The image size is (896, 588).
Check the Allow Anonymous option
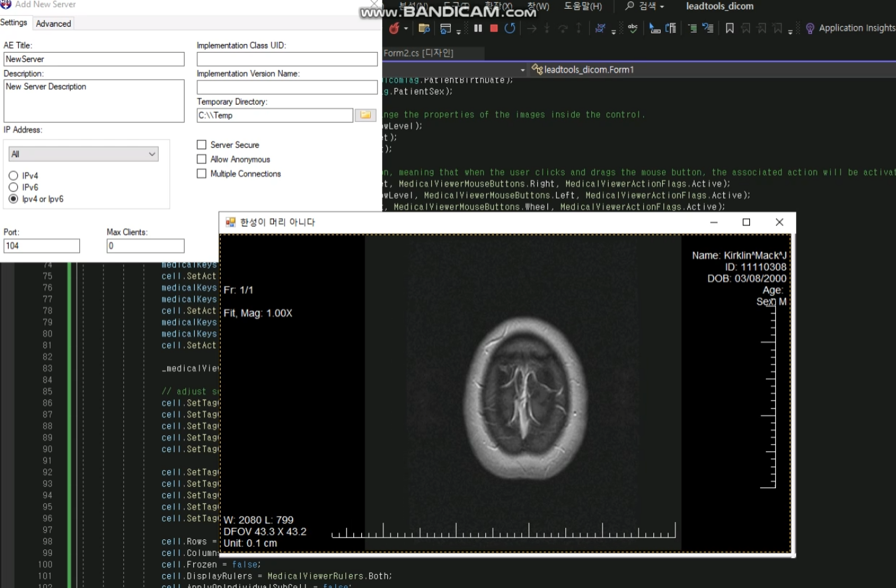click(x=201, y=159)
